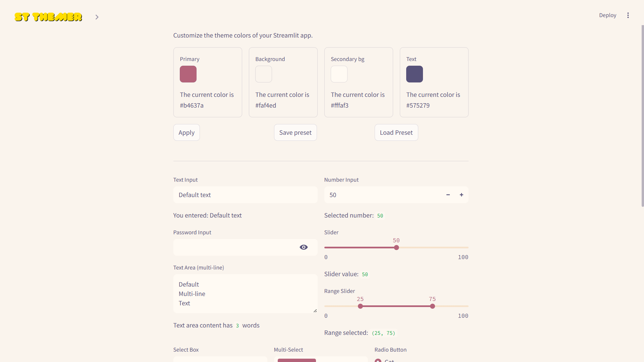Screen dimensions: 644x362
Task: Open the Deploy menu
Action: tap(608, 15)
